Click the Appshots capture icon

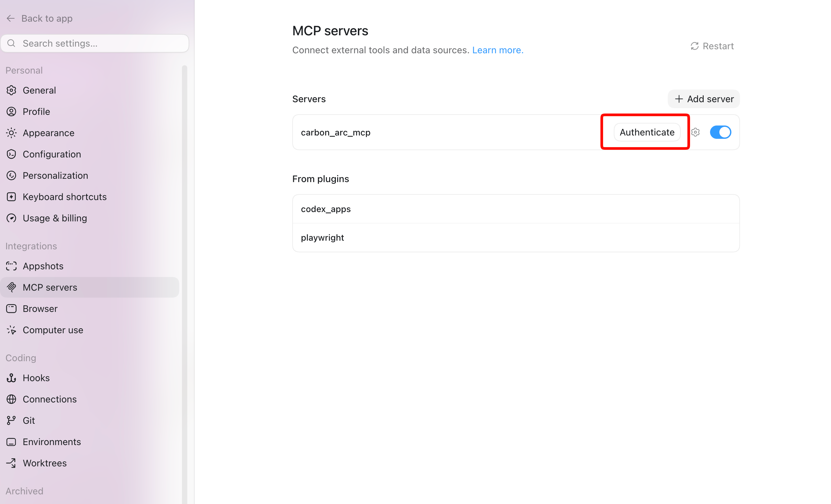tap(11, 266)
